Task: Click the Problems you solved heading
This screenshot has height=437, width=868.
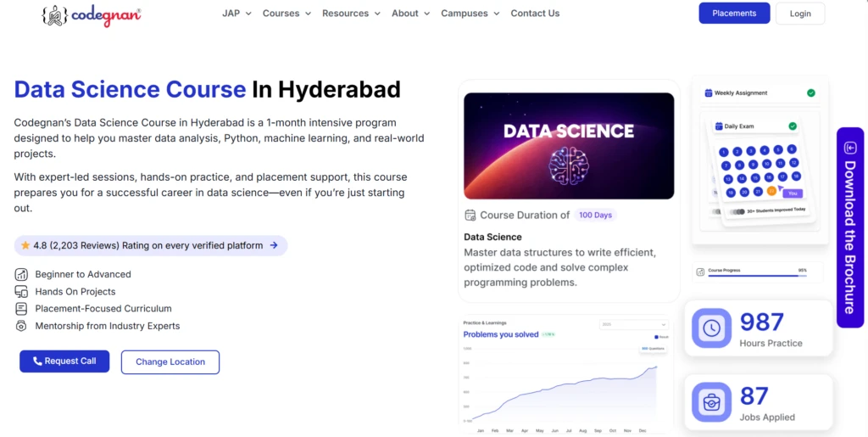Action: [500, 334]
